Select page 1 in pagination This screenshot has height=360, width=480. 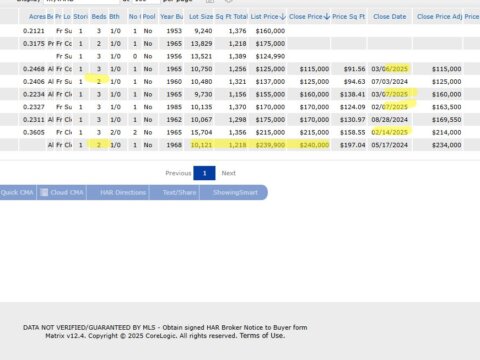[x=204, y=173]
